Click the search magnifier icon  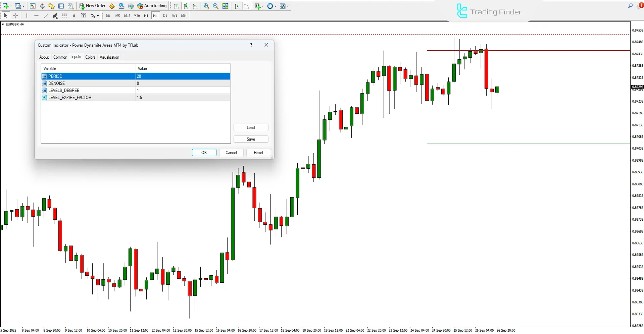630,6
